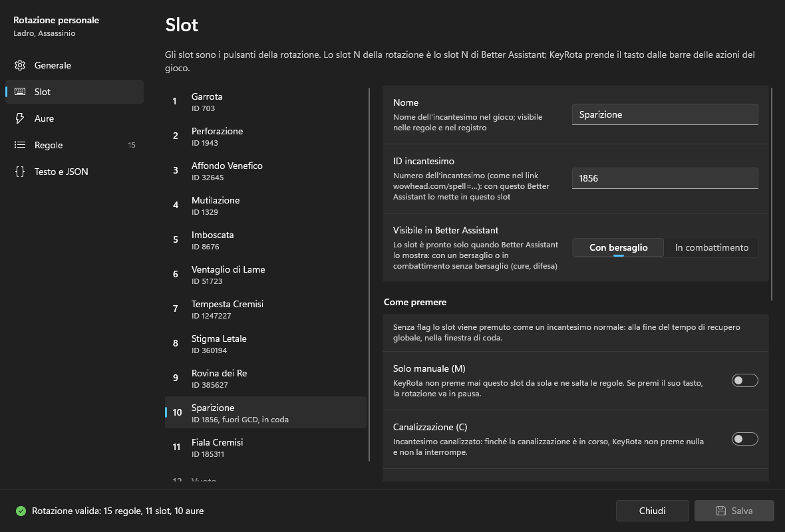
Task: Select slot 10 Sparizione
Action: coord(265,412)
